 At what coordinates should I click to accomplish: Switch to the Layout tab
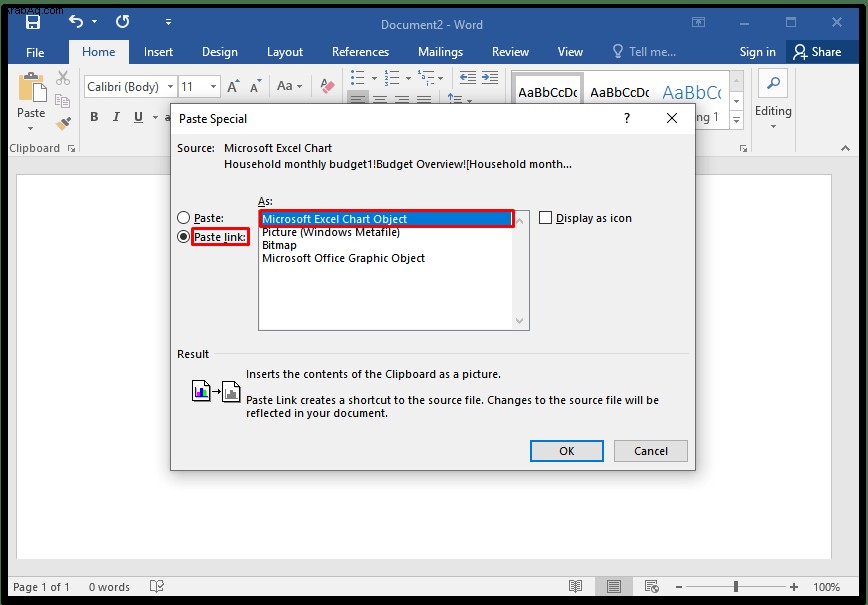[x=285, y=52]
